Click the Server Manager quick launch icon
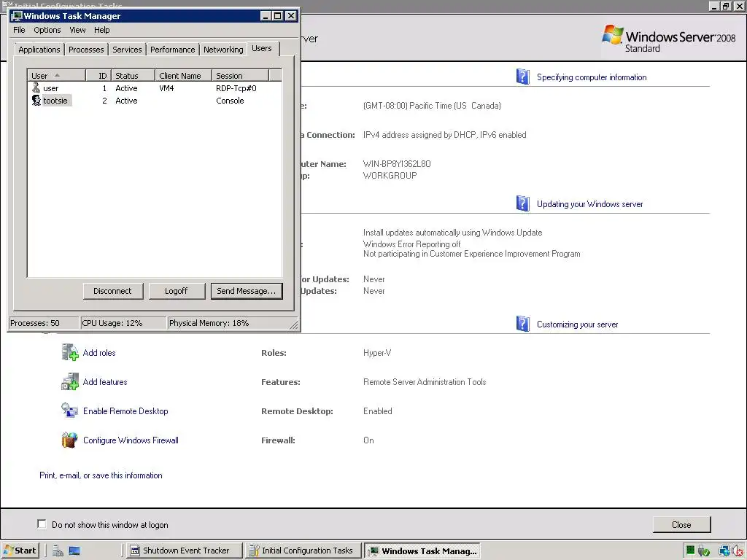The image size is (747, 560). point(58,551)
